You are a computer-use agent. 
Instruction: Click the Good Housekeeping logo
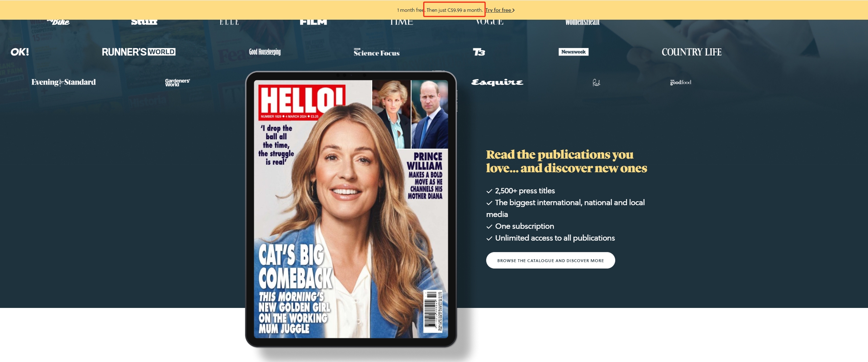click(x=265, y=52)
